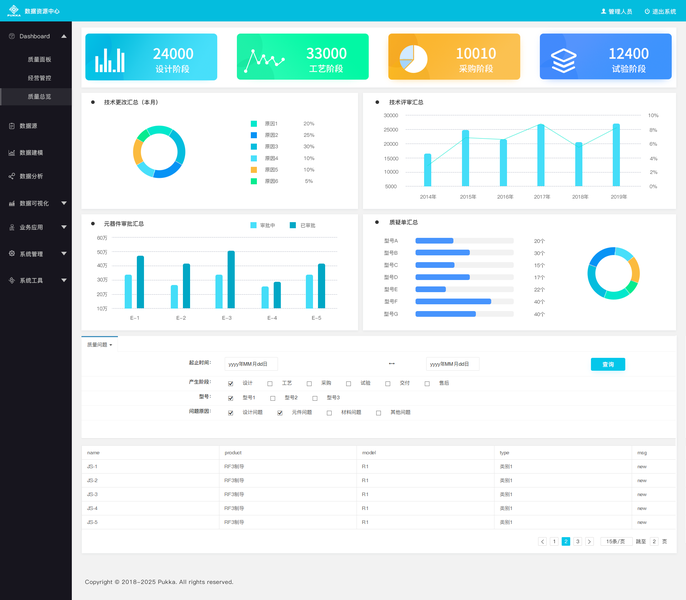Click the 原因1 legend color swatch

tap(254, 124)
